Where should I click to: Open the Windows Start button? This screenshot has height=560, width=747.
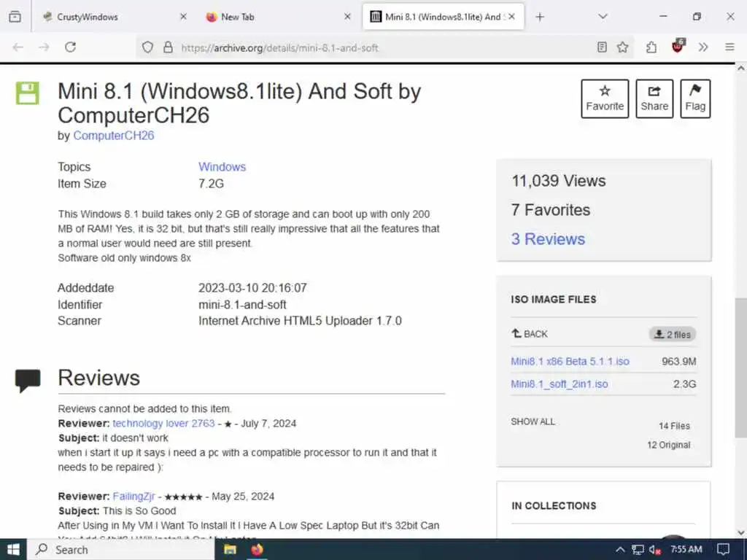pyautogui.click(x=13, y=550)
